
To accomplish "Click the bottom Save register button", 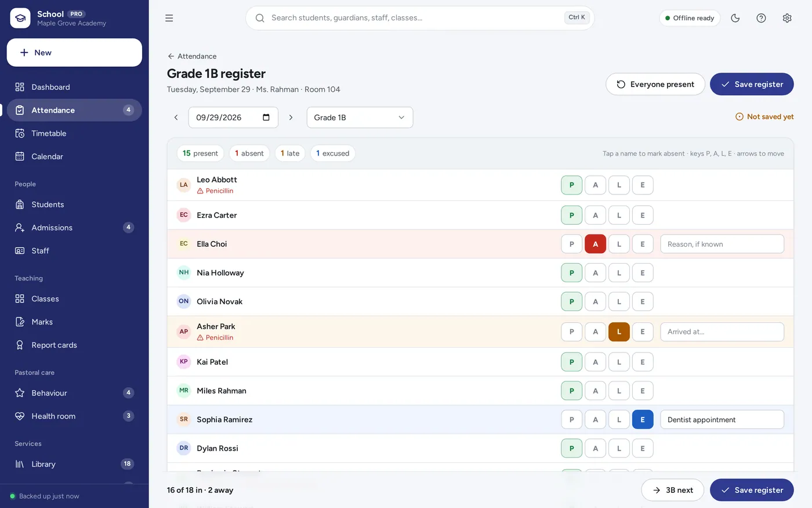I will (x=752, y=490).
